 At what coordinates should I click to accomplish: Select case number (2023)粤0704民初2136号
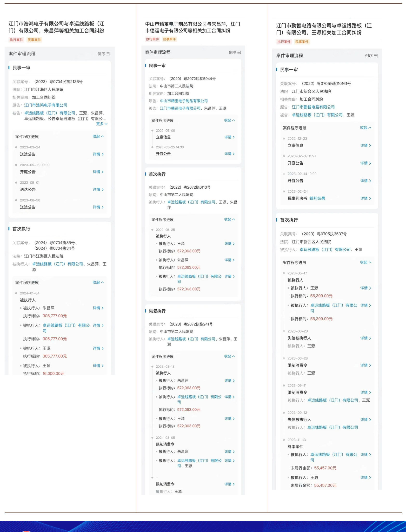[x=58, y=82]
